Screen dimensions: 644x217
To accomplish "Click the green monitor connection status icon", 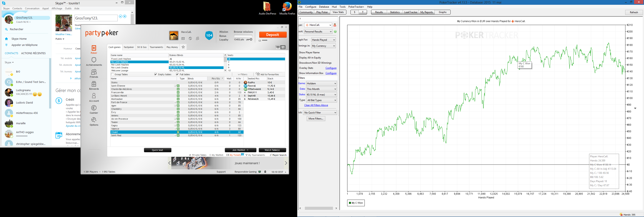I will pyautogui.click(x=260, y=172).
